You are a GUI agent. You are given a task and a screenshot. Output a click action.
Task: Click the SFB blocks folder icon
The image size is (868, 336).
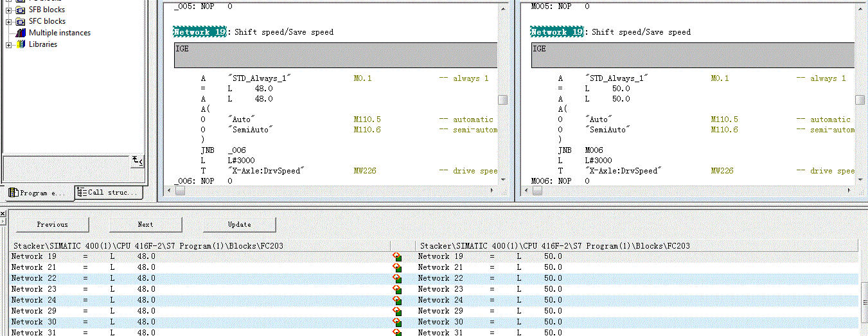tap(20, 10)
